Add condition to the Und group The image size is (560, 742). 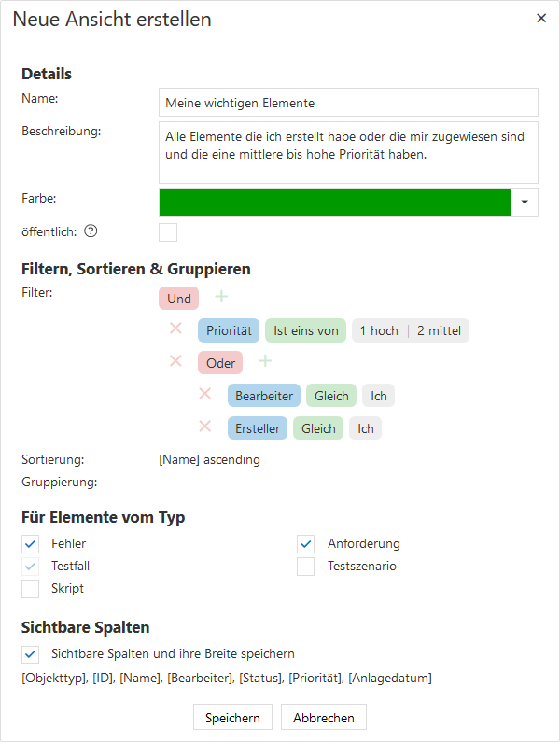coord(221,297)
